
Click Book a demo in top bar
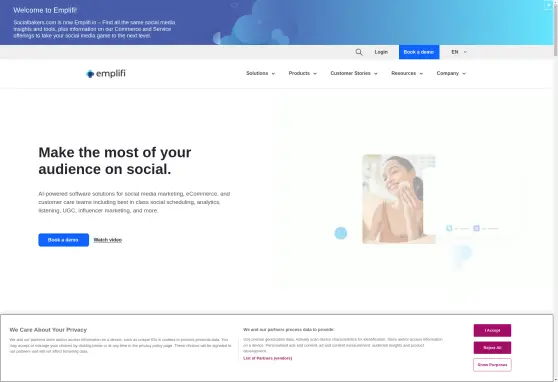point(419,52)
